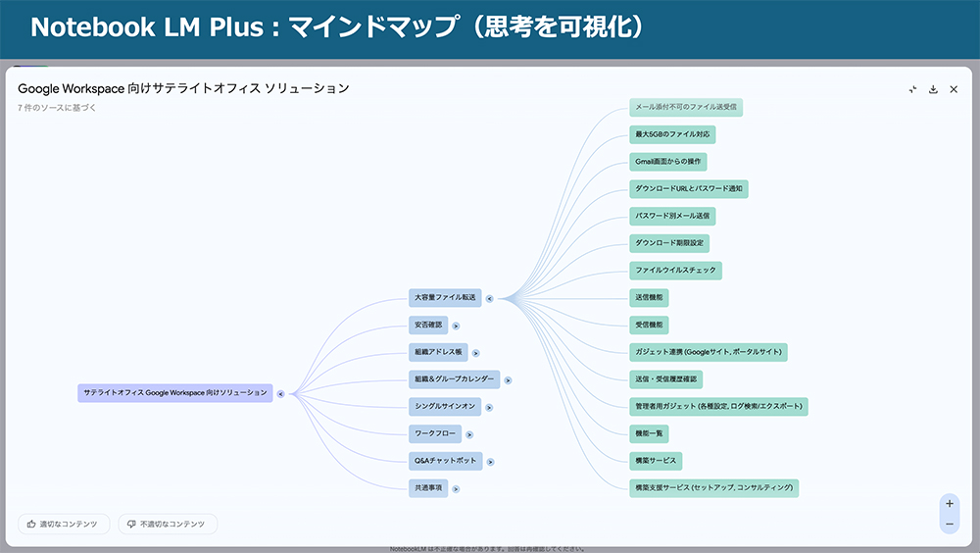Click the title Google Workspace 向けサテライトオフィス ソリューション
The image size is (980, 553).
[183, 89]
